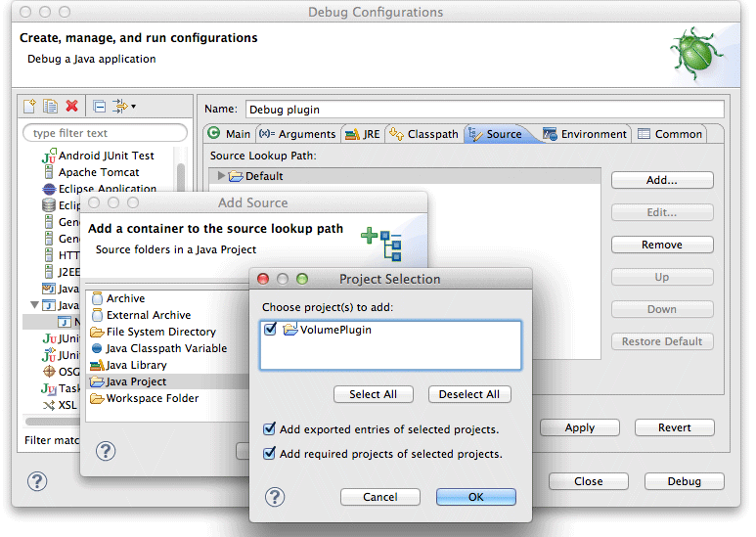Image resolution: width=756 pixels, height=537 pixels.
Task: Click help icon in Project Selection dialog
Action: 275,497
